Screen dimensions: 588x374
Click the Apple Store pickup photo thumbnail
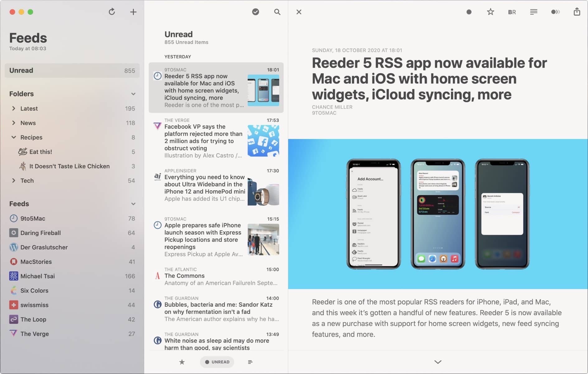pyautogui.click(x=263, y=239)
